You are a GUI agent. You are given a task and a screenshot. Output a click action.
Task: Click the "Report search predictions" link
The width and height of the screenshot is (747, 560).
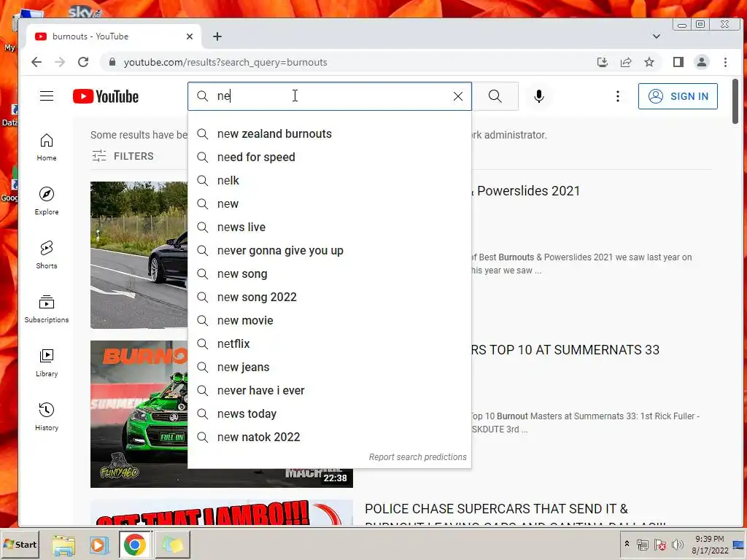417,457
